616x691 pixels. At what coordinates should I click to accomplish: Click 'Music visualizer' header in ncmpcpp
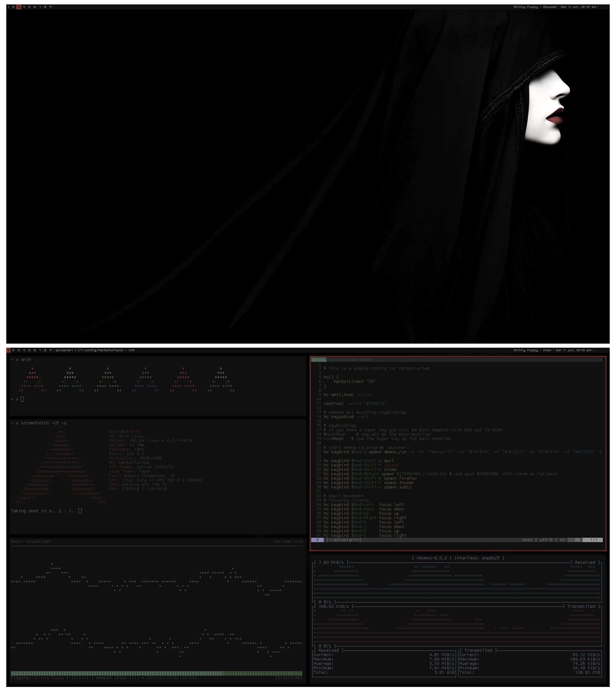[31, 541]
